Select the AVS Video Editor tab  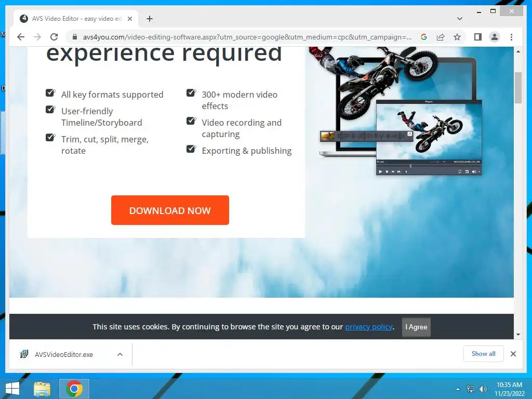[x=76, y=19]
